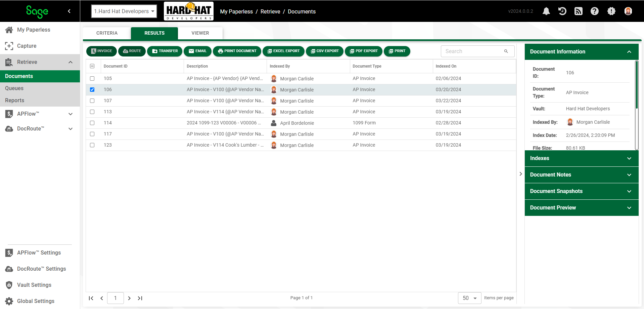Collapse the right information panel arrow
Screen dimensions: 644x309
pos(521,174)
